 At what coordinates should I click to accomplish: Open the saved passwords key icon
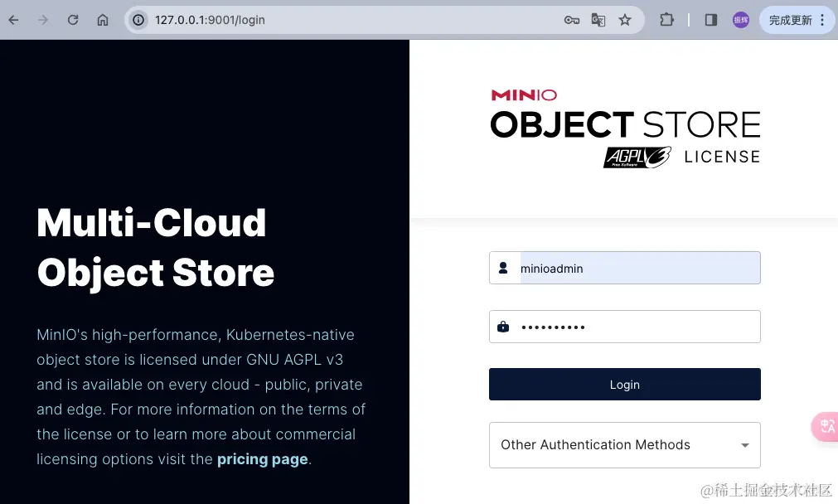click(x=571, y=21)
